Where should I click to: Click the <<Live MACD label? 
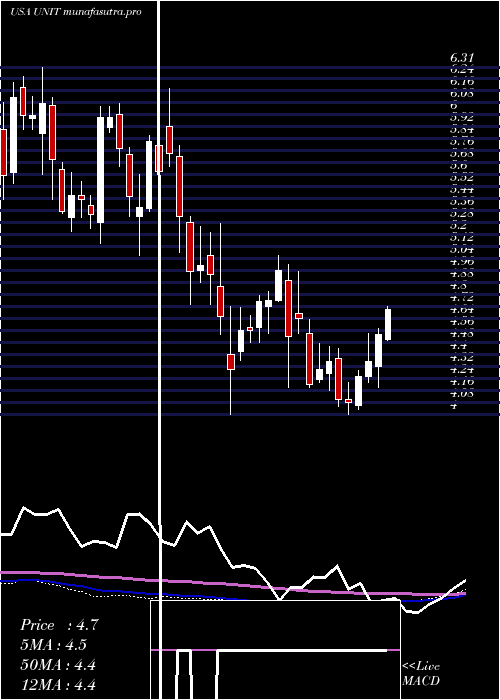pyautogui.click(x=421, y=674)
